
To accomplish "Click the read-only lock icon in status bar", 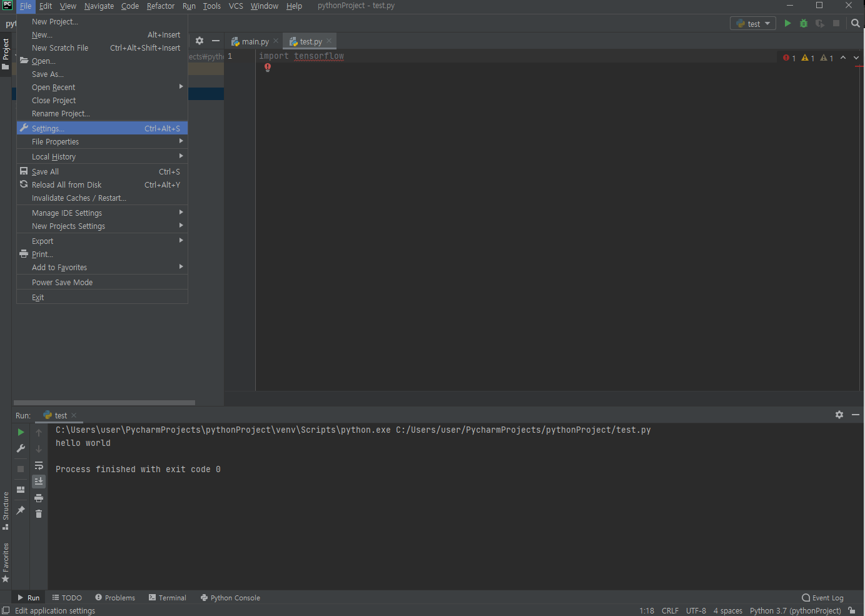I will (852, 610).
